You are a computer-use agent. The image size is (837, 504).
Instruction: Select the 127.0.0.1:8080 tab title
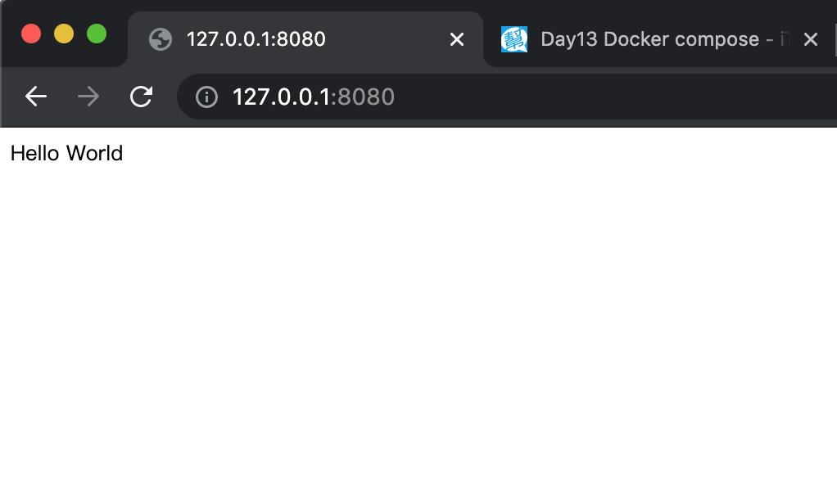(256, 39)
